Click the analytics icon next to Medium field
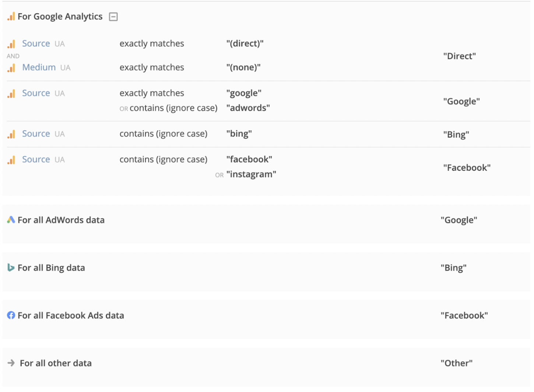The width and height of the screenshot is (534, 392). tap(11, 68)
